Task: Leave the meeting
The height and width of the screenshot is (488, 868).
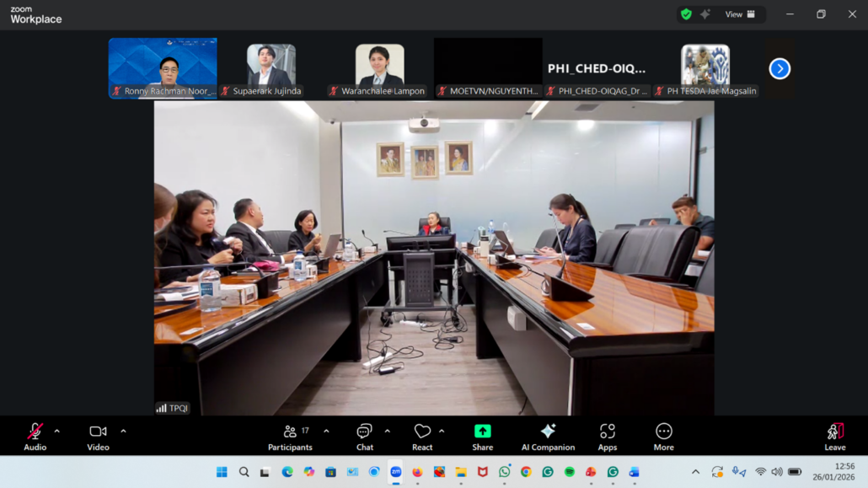Action: [834, 436]
